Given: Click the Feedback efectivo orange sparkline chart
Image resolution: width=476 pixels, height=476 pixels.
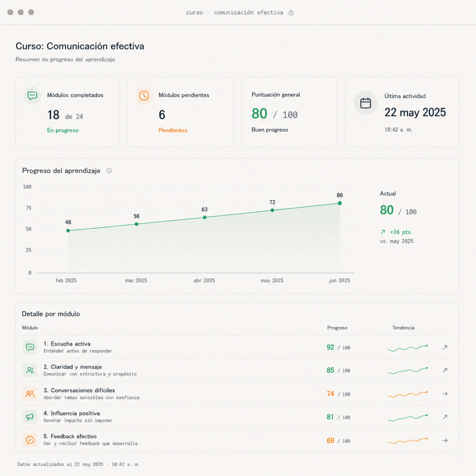Looking at the screenshot, I should (408, 441).
